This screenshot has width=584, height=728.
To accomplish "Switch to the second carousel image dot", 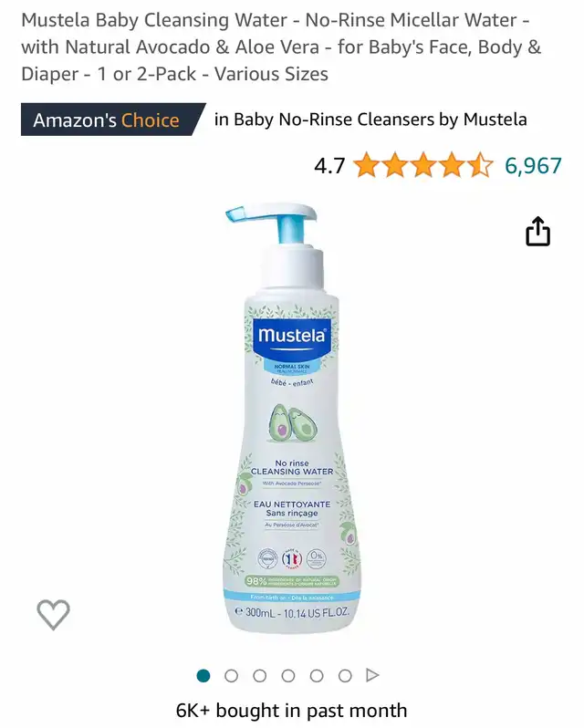I will [231, 675].
